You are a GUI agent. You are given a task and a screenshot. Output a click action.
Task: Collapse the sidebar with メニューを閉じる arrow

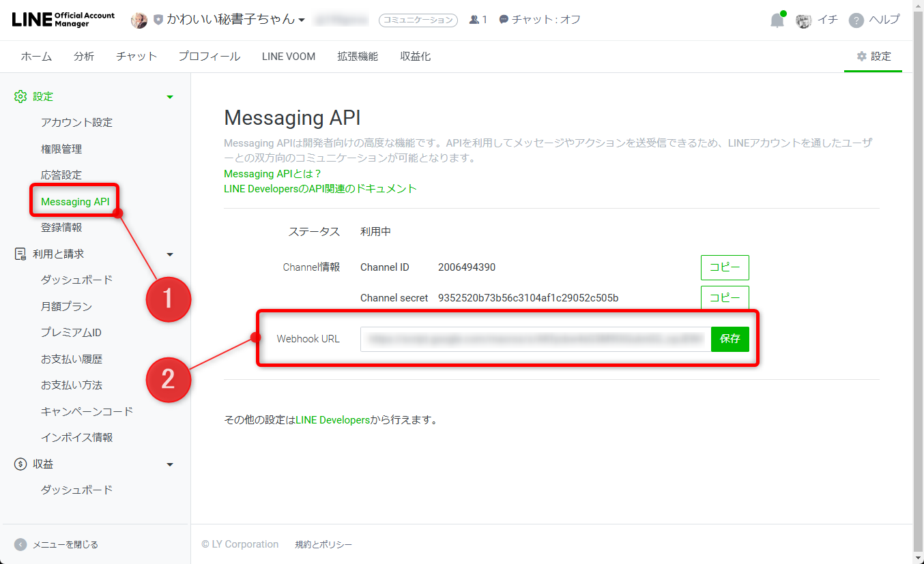[x=20, y=544]
